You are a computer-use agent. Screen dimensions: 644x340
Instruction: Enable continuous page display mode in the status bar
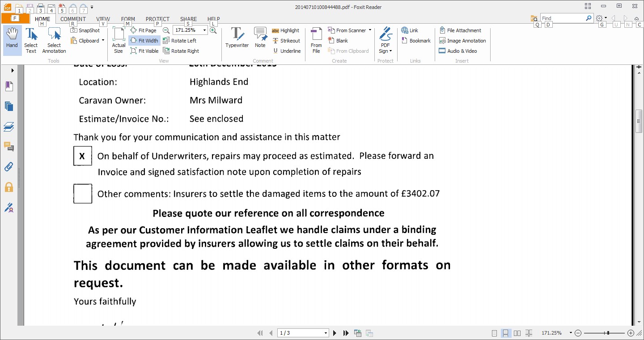(505, 333)
